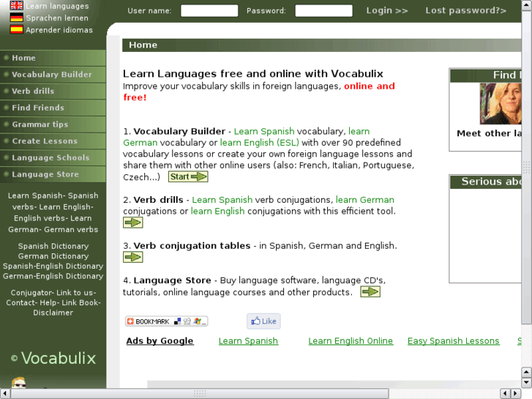Viewport: 532px width, 399px height.
Task: Click learn English link in Verb drills paragraph
Action: [217, 212]
